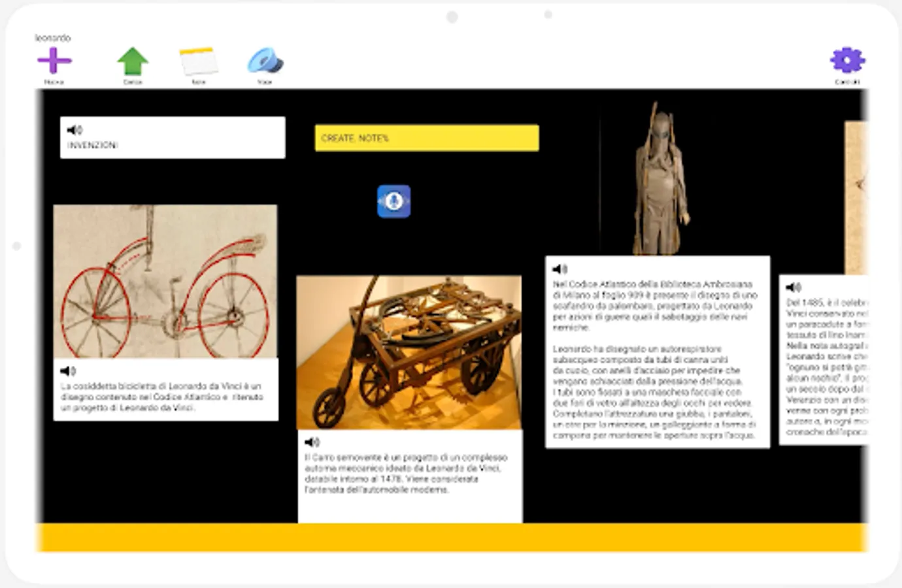Play audio for the Carro semovente description
The height and width of the screenshot is (588, 902).
point(312,442)
